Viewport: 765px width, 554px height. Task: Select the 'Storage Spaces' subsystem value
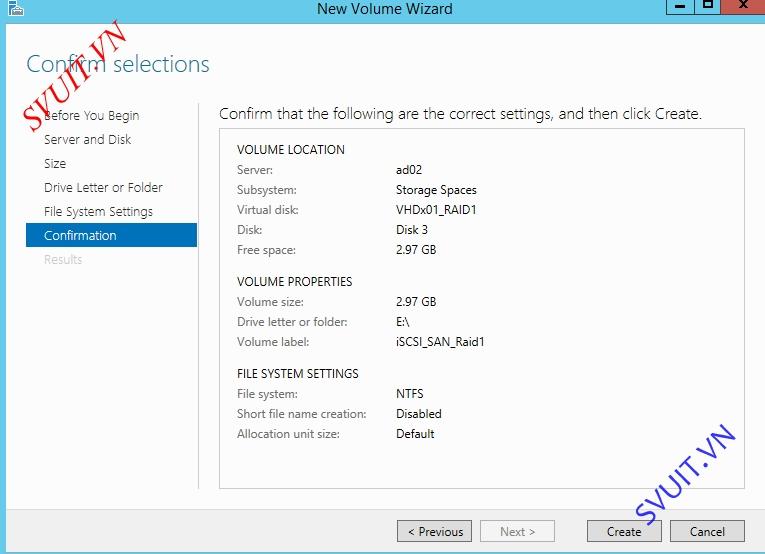(x=436, y=190)
